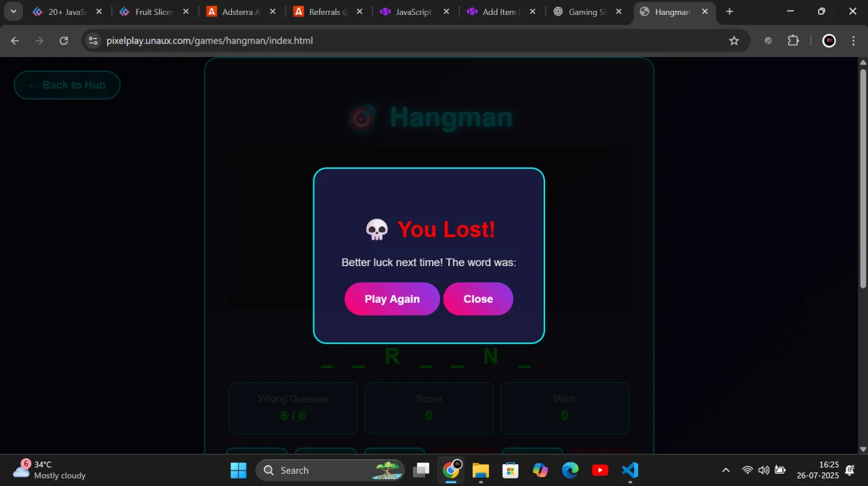Click the Back to Hub button
Viewport: 868px width, 486px height.
[x=67, y=85]
